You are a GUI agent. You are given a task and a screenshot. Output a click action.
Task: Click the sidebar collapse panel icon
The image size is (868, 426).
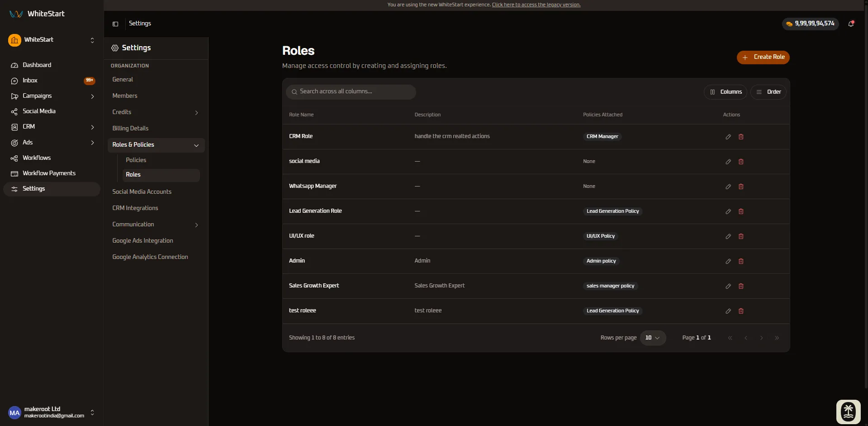(x=115, y=24)
